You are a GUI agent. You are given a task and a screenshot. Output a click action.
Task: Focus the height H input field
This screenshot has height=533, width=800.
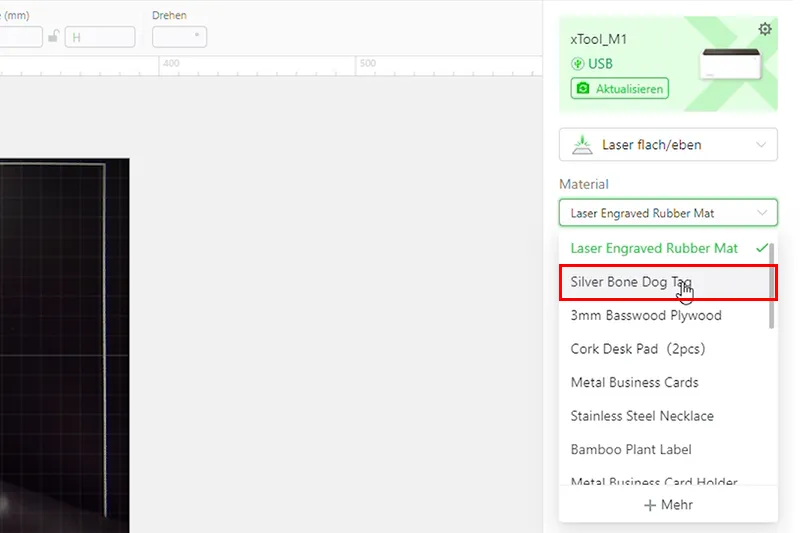click(x=100, y=37)
